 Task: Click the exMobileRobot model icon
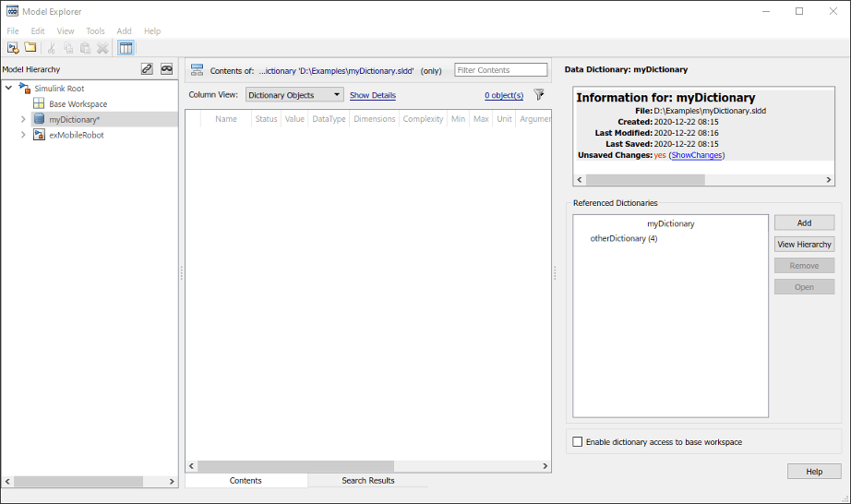(39, 135)
